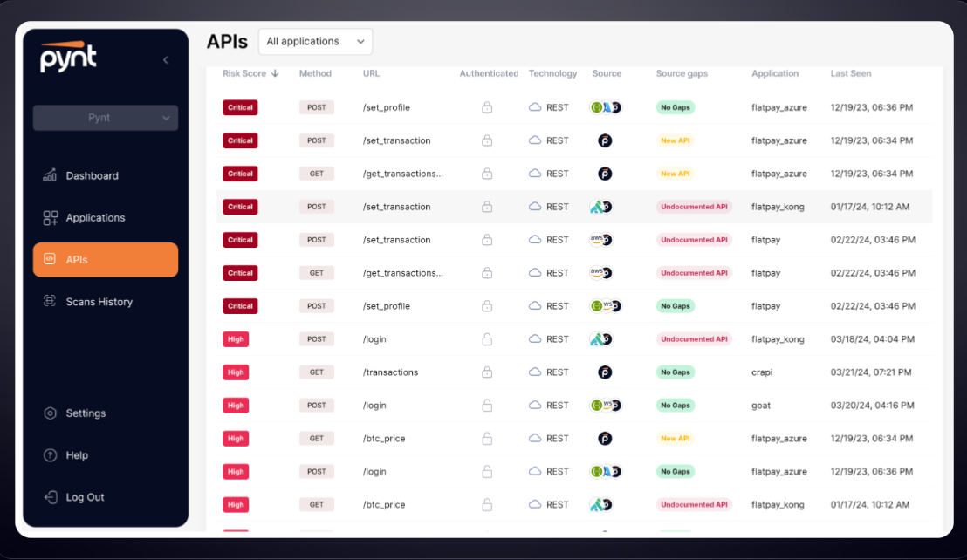Click the No Gaps badge for the crapi application

[x=675, y=372]
